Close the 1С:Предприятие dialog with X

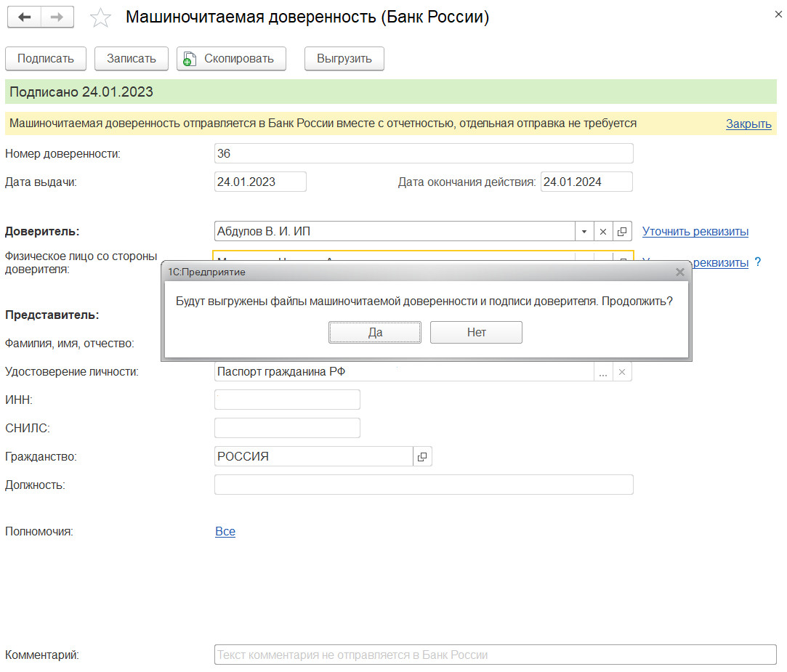(x=680, y=272)
